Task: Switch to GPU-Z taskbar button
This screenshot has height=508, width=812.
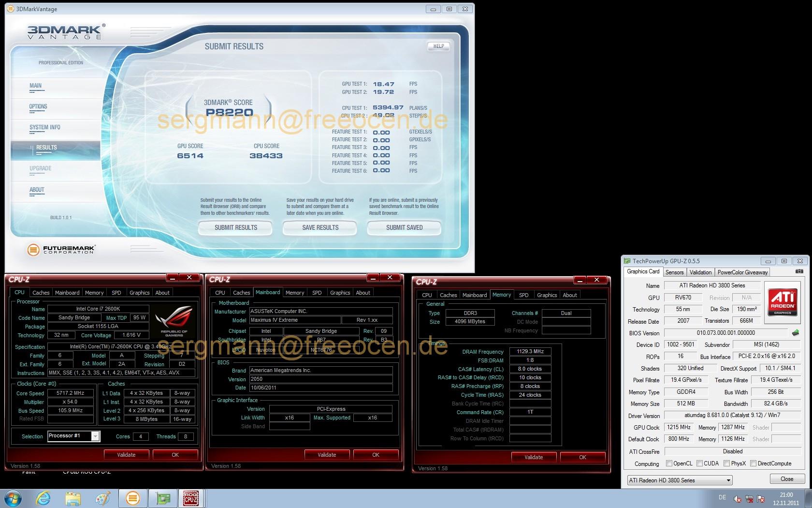Action: (x=162, y=498)
